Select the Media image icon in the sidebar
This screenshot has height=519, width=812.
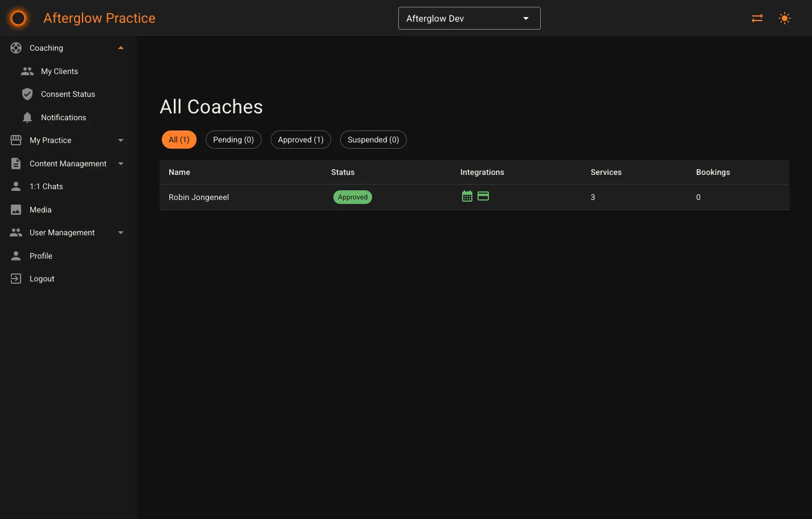tap(15, 210)
